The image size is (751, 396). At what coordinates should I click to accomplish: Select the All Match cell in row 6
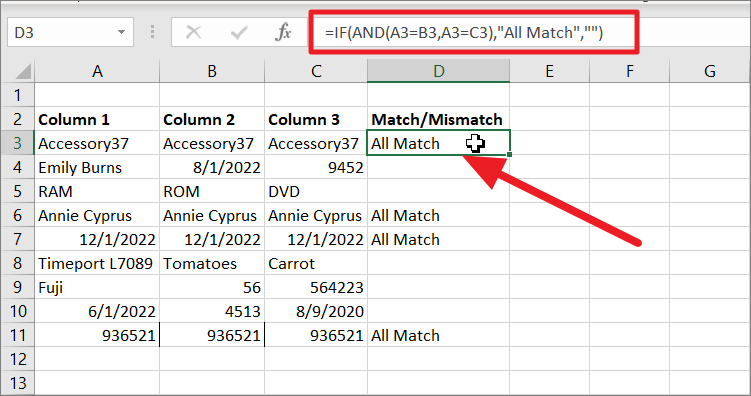coord(438,215)
